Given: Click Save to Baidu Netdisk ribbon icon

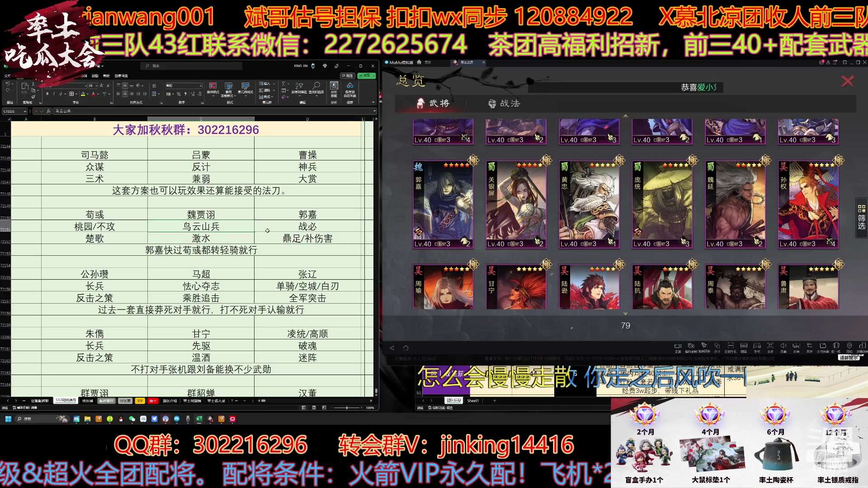Looking at the screenshot, I should pos(349,85).
